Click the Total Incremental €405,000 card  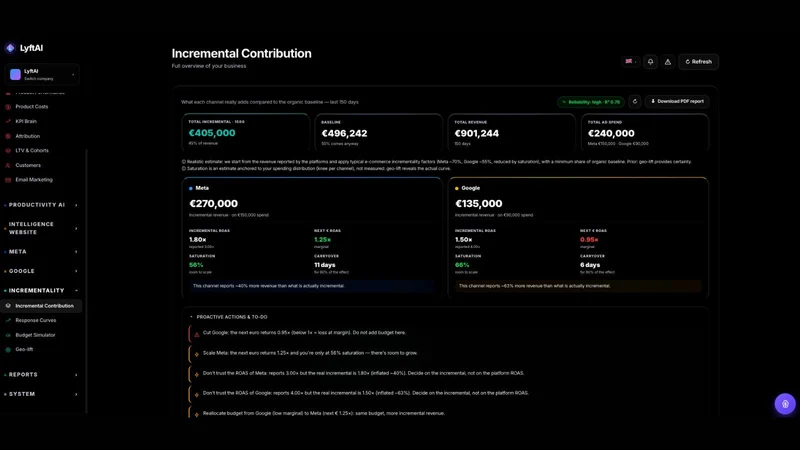pyautogui.click(x=245, y=132)
